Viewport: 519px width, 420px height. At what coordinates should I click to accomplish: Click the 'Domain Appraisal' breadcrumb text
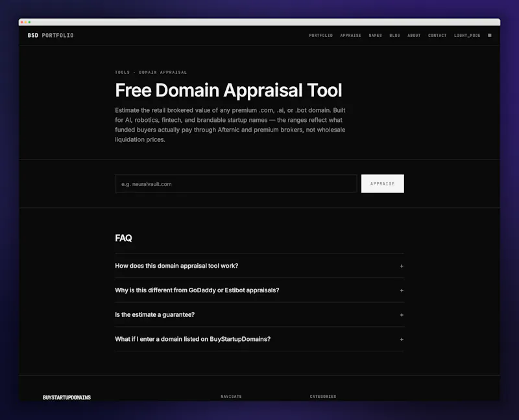click(163, 72)
